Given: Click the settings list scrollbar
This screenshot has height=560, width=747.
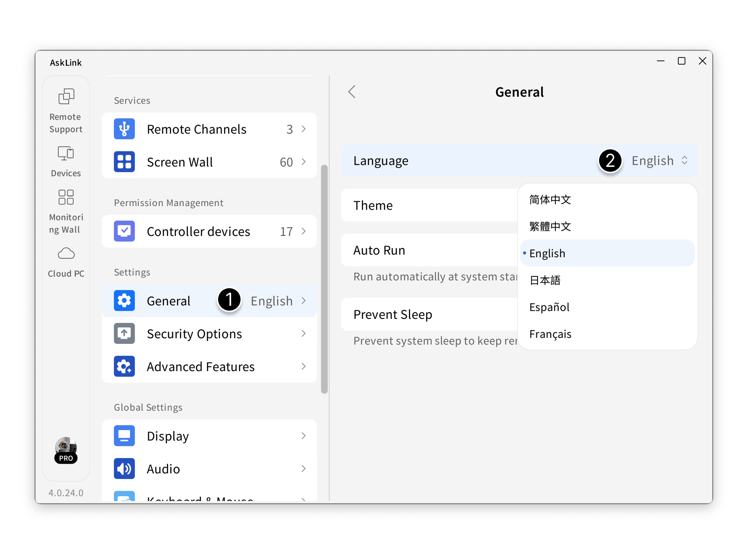Looking at the screenshot, I should click(324, 279).
